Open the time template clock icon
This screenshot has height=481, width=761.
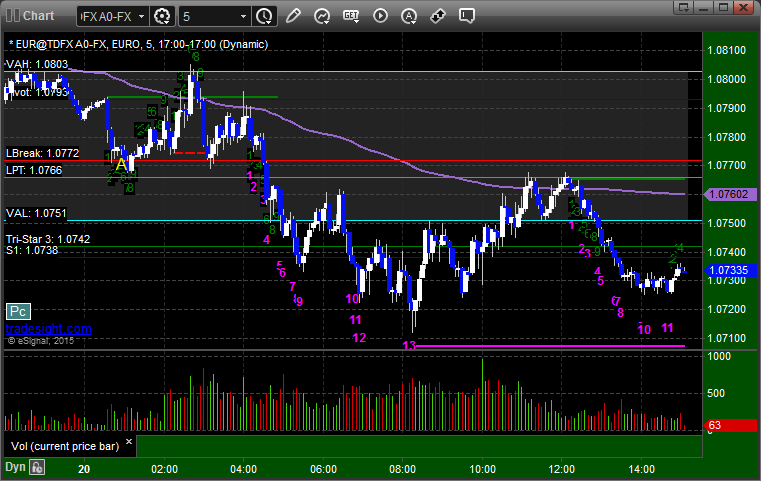pyautogui.click(x=264, y=17)
